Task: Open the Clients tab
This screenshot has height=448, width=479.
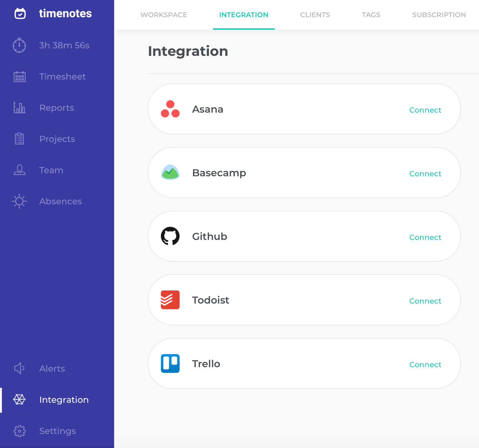Action: (x=315, y=15)
